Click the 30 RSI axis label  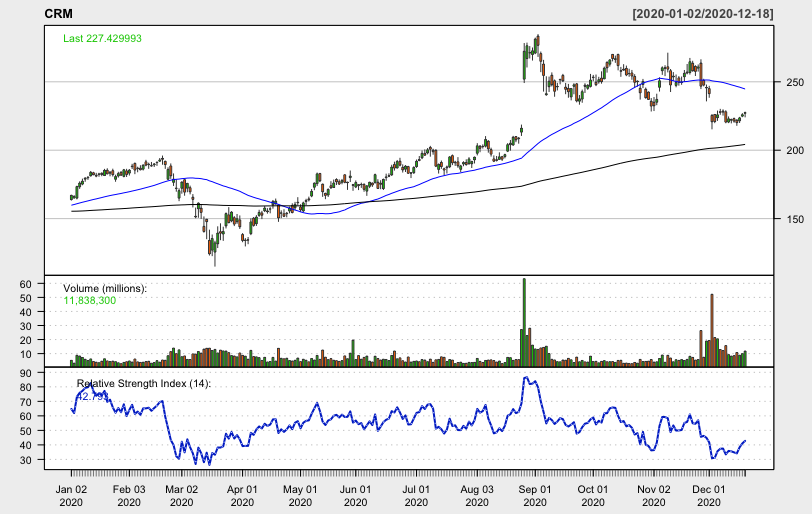(26, 460)
